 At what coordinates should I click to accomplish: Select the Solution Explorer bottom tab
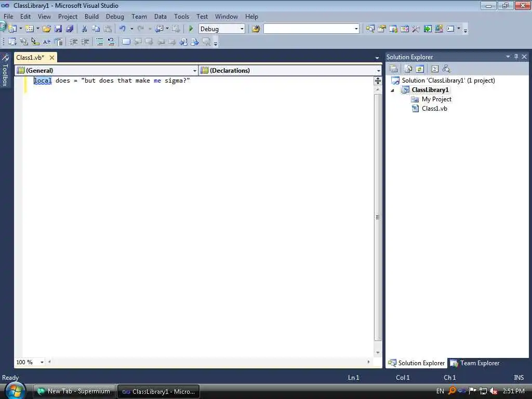click(416, 363)
